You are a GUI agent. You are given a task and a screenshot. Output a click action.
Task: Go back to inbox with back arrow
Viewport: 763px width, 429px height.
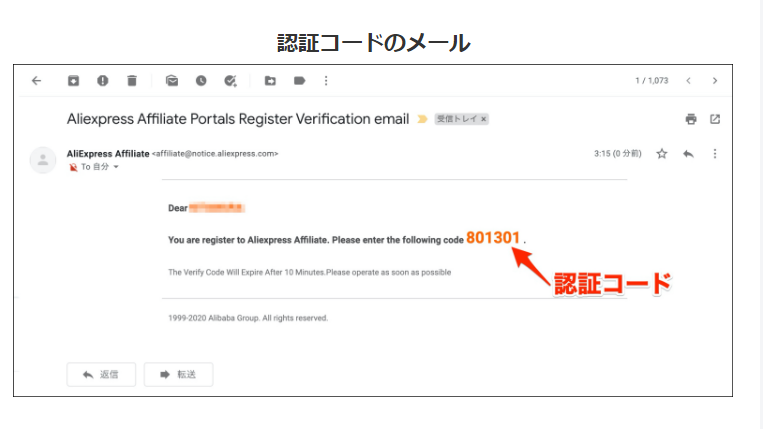pos(36,81)
